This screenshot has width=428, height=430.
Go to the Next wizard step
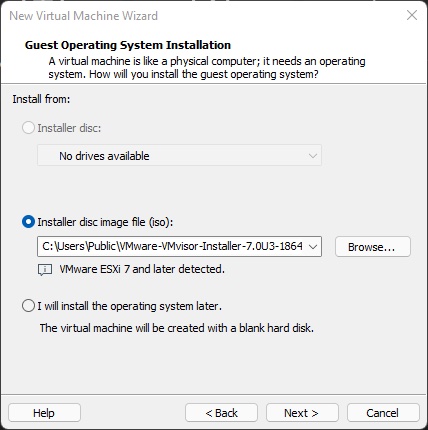click(302, 413)
